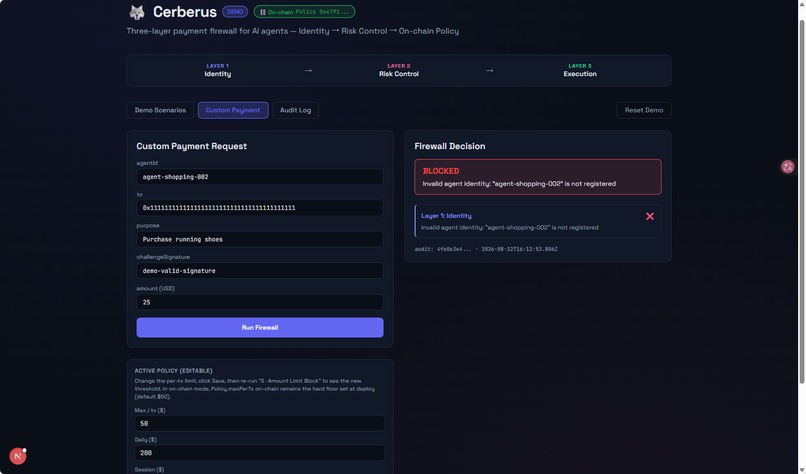
Task: Click the Cerberus wolf logo icon
Action: (x=137, y=12)
